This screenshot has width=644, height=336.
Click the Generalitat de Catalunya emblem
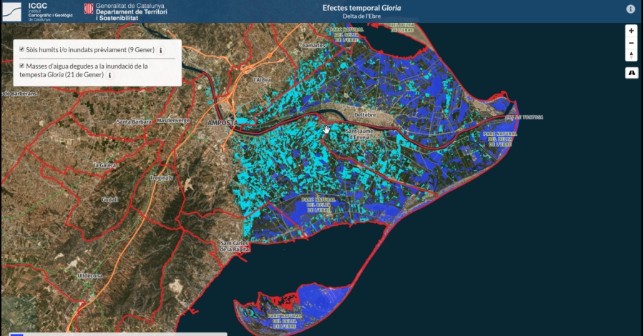point(89,9)
